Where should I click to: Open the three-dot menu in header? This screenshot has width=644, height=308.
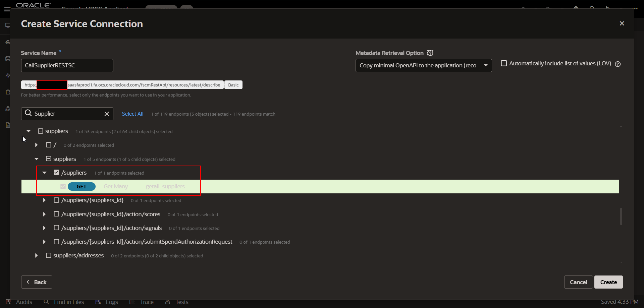[x=635, y=8]
